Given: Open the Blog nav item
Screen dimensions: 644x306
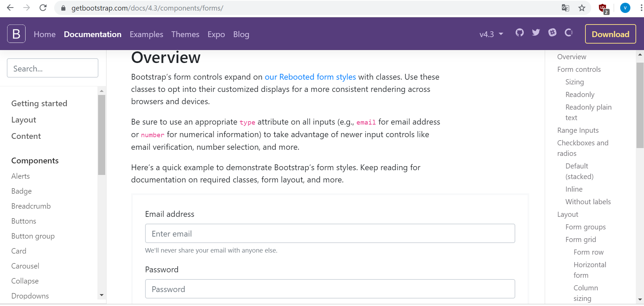Looking at the screenshot, I should click(x=241, y=34).
